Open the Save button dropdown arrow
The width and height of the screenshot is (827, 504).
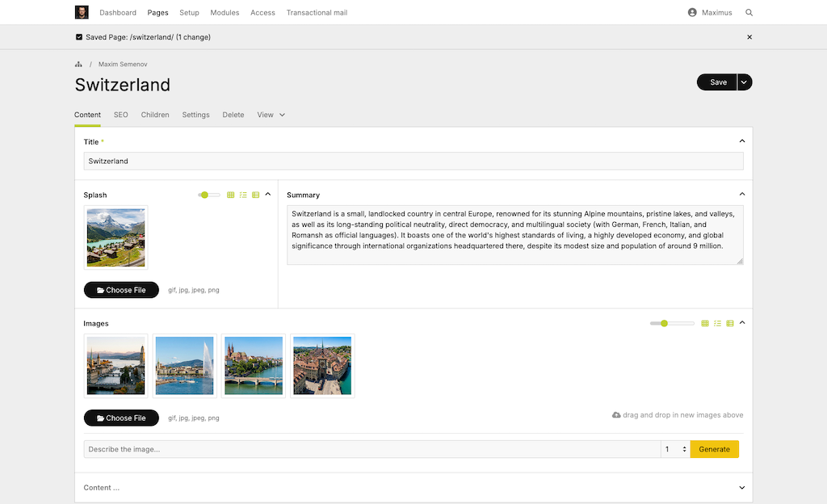pyautogui.click(x=745, y=82)
